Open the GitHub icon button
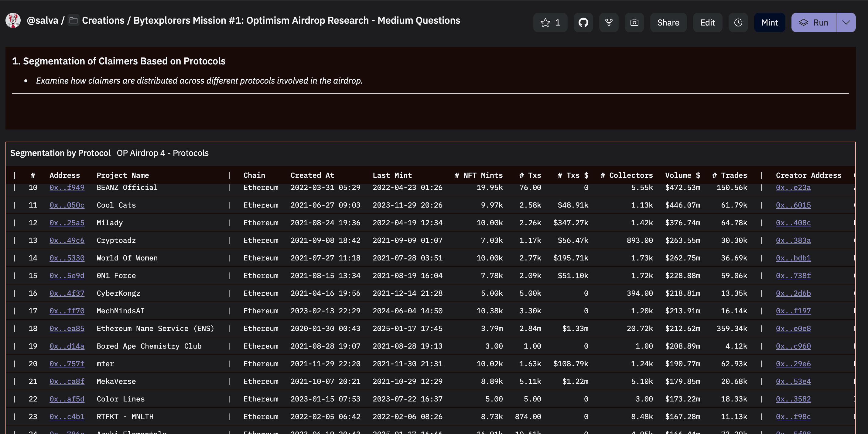The width and height of the screenshot is (868, 434). coord(583,22)
